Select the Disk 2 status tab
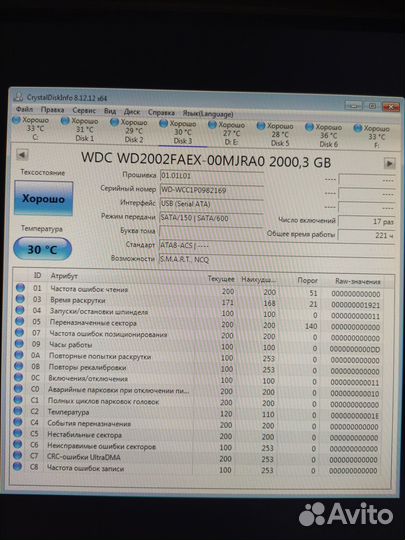The width and height of the screenshot is (405, 540). (x=129, y=131)
